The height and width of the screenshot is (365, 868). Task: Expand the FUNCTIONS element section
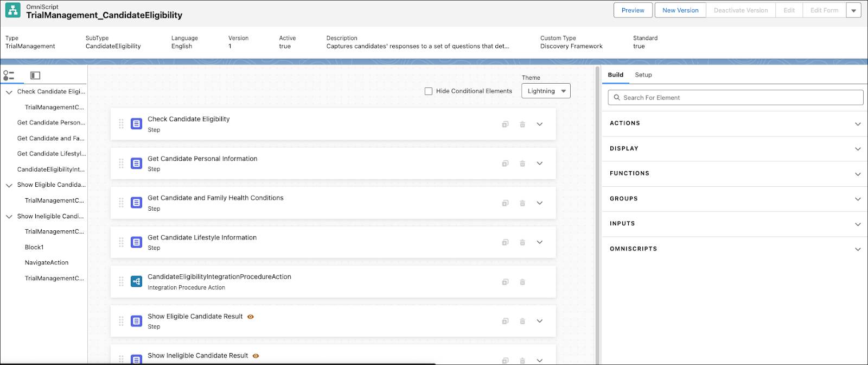point(858,174)
